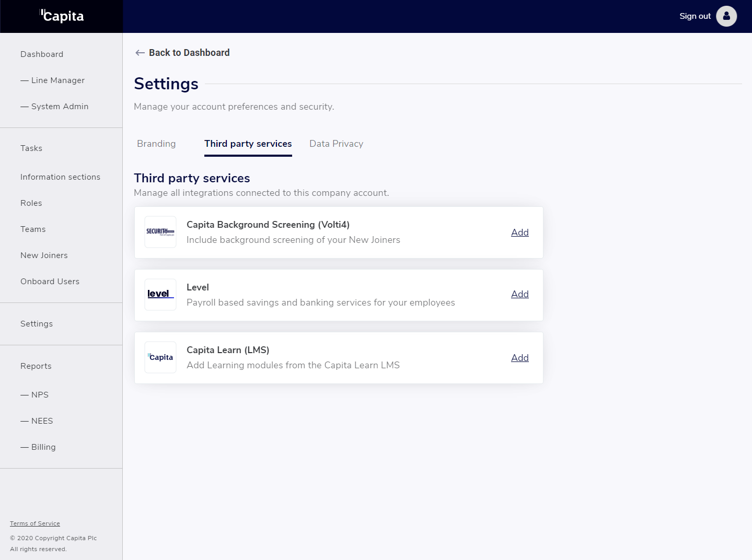The image size is (752, 560).
Task: Click the Capita Learn LMS logo
Action: tap(160, 357)
